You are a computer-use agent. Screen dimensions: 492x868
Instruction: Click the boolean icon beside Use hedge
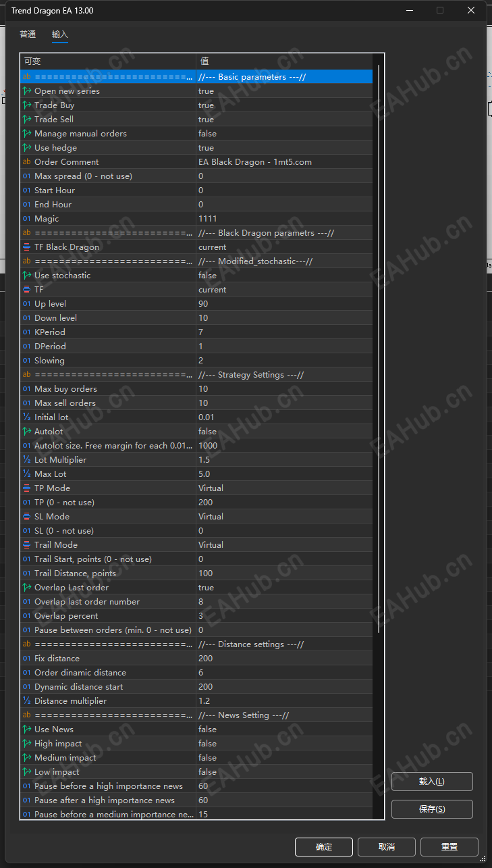click(27, 148)
